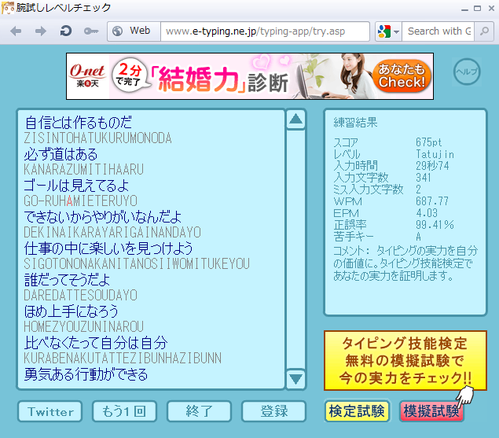Click the もう1回 retry button
Viewport: 499px width, 438px height.
pyautogui.click(x=124, y=411)
